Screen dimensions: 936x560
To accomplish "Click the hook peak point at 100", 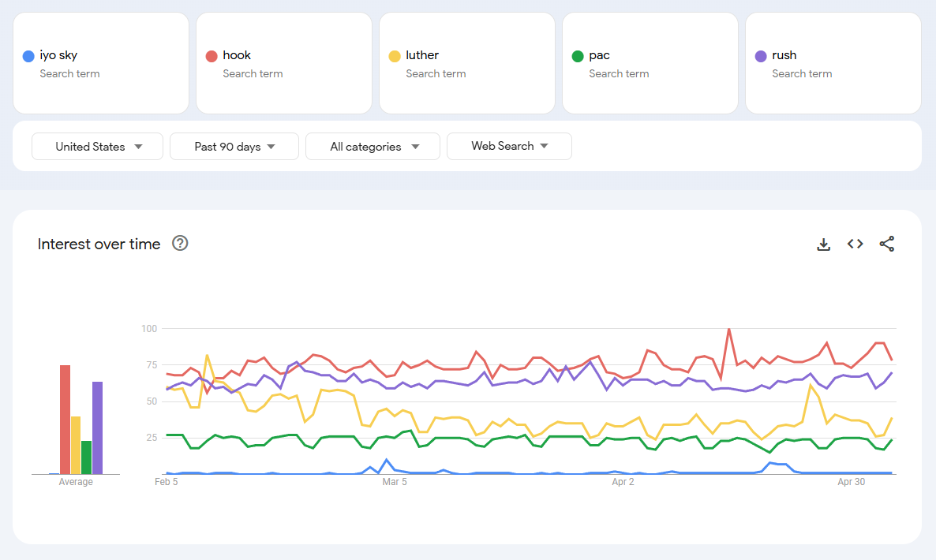I will point(728,329).
